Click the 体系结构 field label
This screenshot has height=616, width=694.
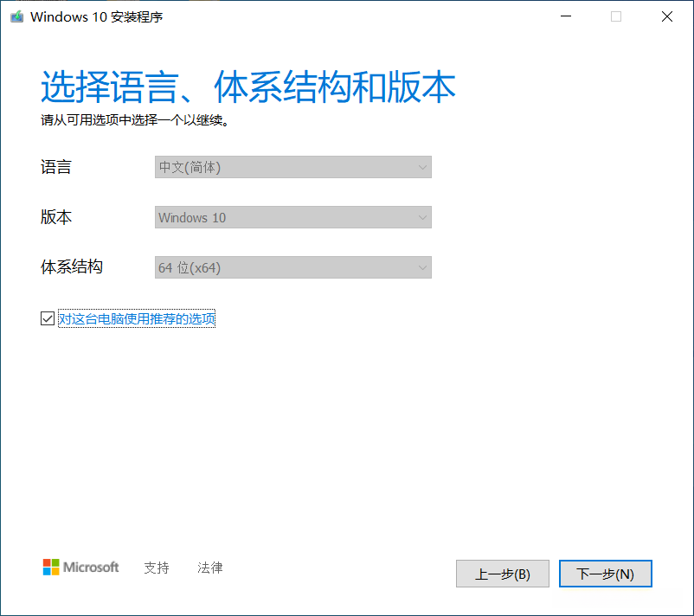coord(72,266)
